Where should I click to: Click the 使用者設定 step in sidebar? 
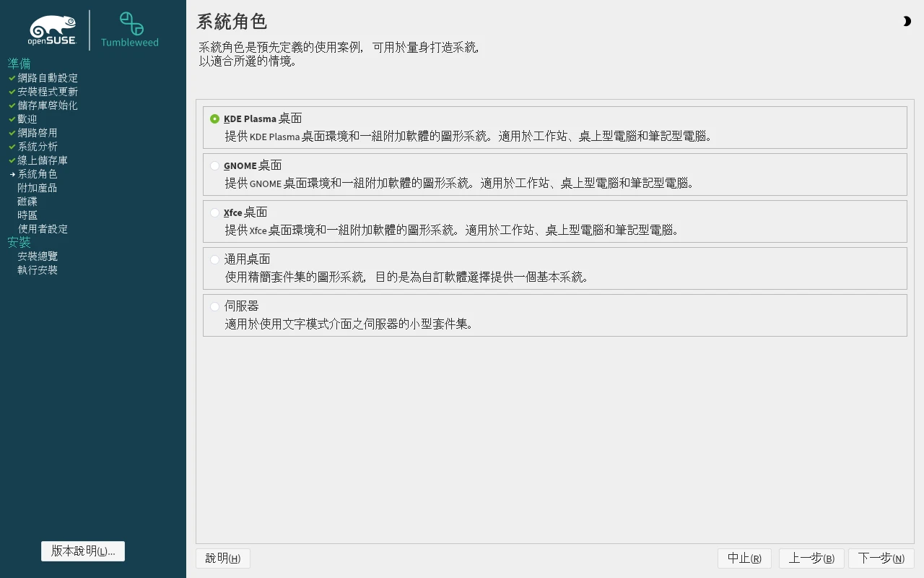[43, 229]
